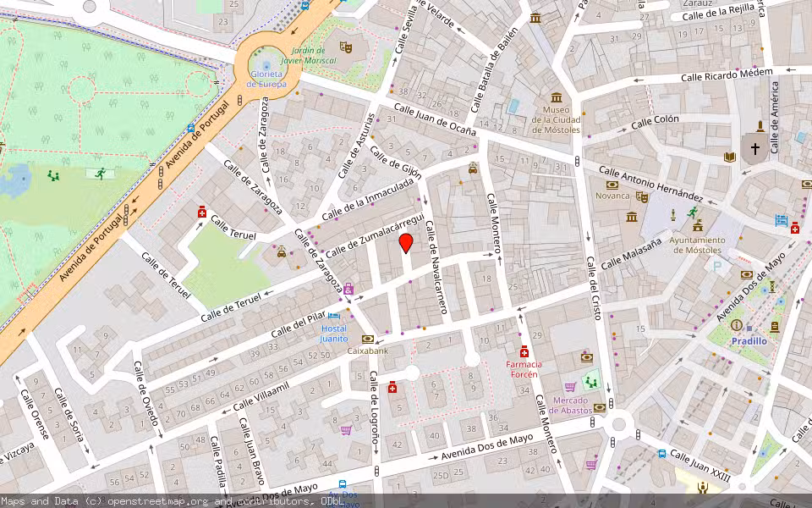
Task: Select the church cross icon
Action: (755, 149)
